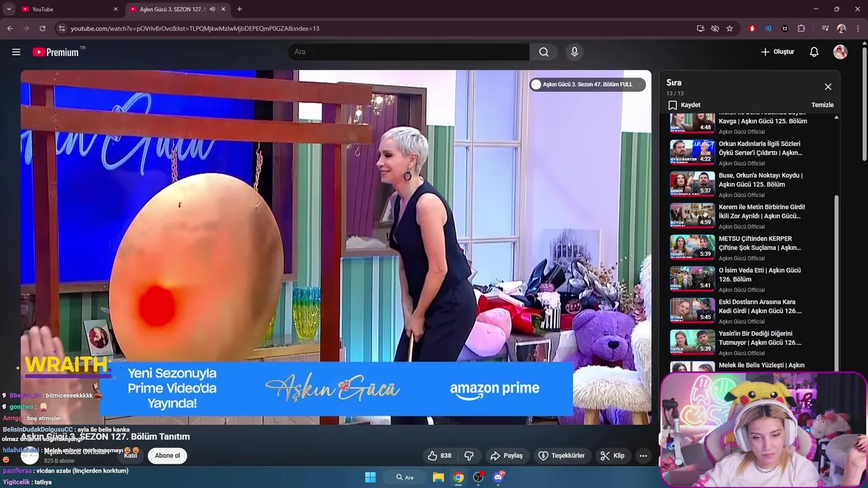Open Chrome's three-dot menu
Image resolution: width=868 pixels, height=488 pixels.
(858, 28)
